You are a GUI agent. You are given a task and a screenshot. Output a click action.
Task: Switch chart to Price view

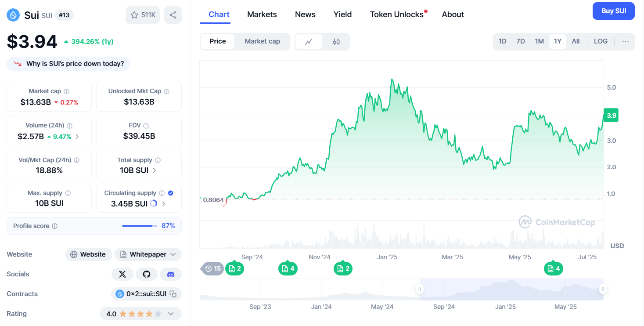tap(218, 41)
